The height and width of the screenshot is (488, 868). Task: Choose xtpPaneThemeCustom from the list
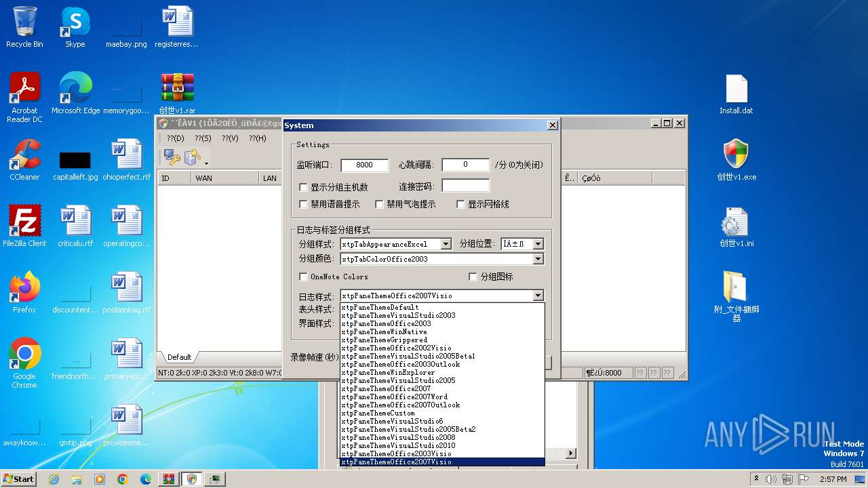point(442,413)
